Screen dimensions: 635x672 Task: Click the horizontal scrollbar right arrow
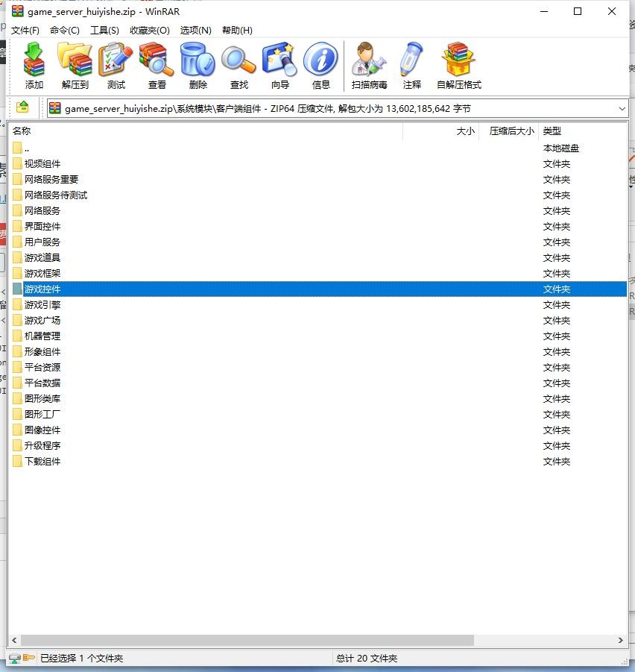[x=621, y=640]
